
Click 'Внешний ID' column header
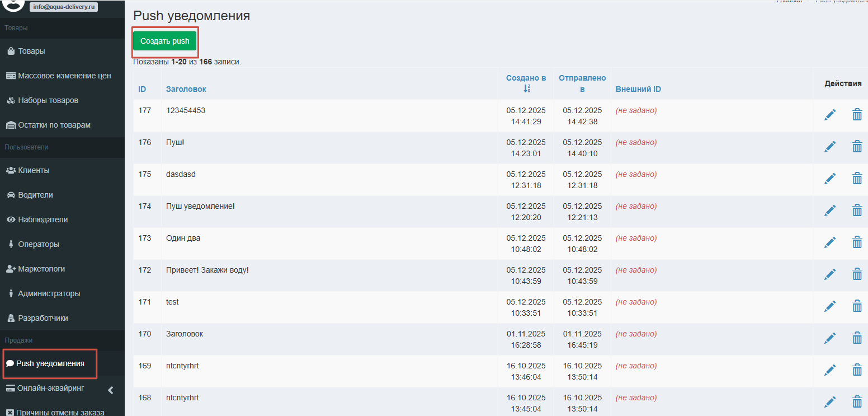coord(638,89)
